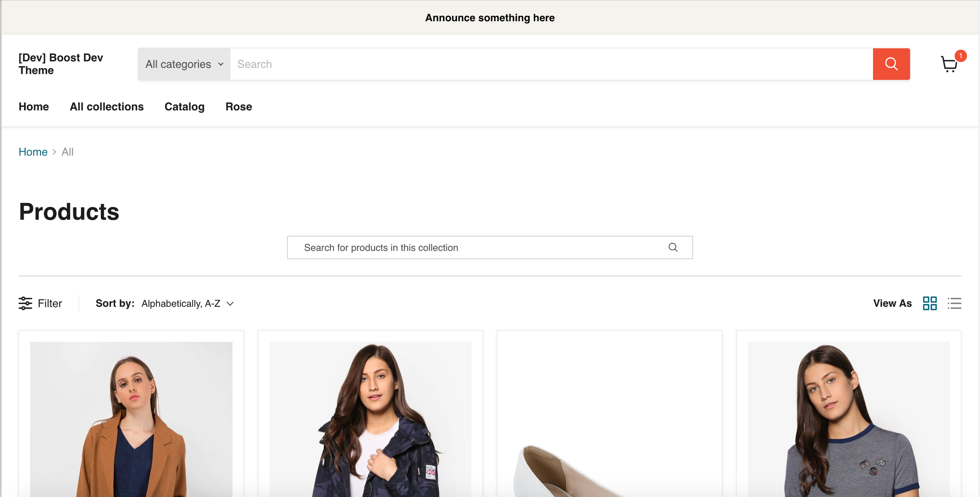Click the collection search magnifier icon
Image resolution: width=980 pixels, height=497 pixels.
pos(673,247)
